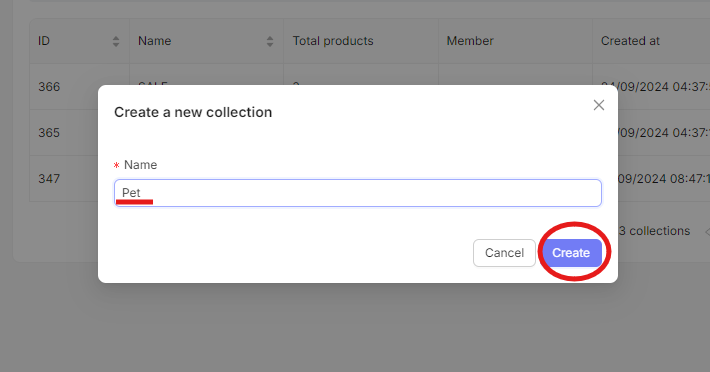Click the Name column ascending sort caret
710x372 pixels.
[x=270, y=38]
